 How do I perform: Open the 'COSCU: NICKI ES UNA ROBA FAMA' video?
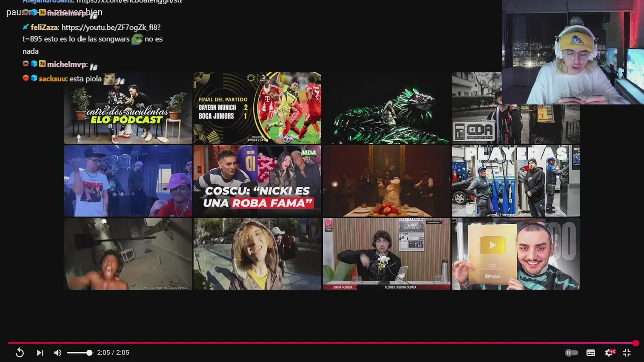257,181
